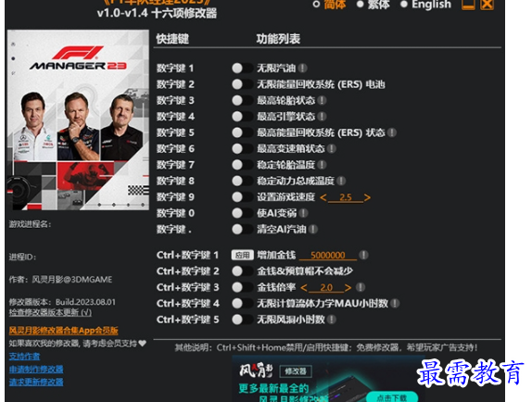Close the trainer window
Screen dimensions: 532x402
(x=487, y=5)
